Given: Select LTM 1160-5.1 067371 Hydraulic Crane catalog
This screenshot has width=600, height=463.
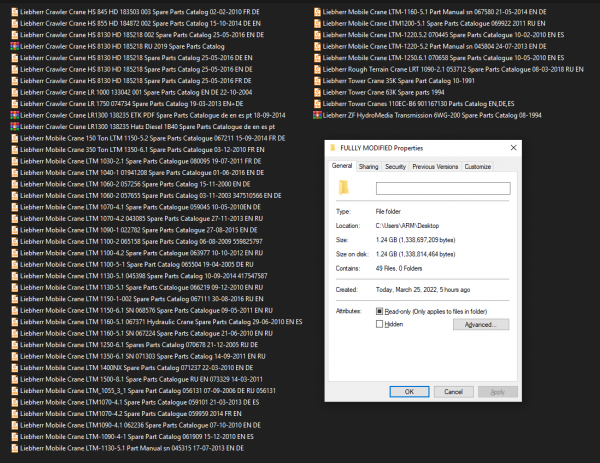Looking at the screenshot, I should click(x=157, y=322).
